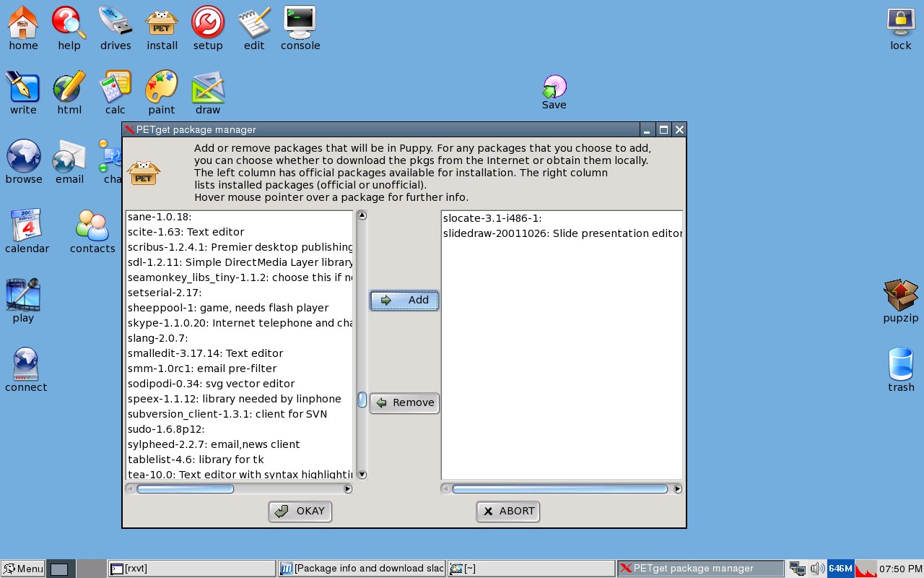Click the Remove button
The width and height of the screenshot is (924, 578).
point(404,403)
